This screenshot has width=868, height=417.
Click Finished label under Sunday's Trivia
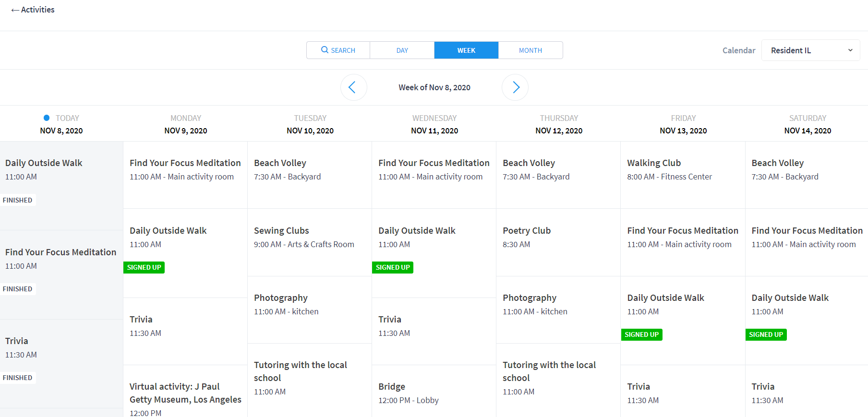(18, 378)
